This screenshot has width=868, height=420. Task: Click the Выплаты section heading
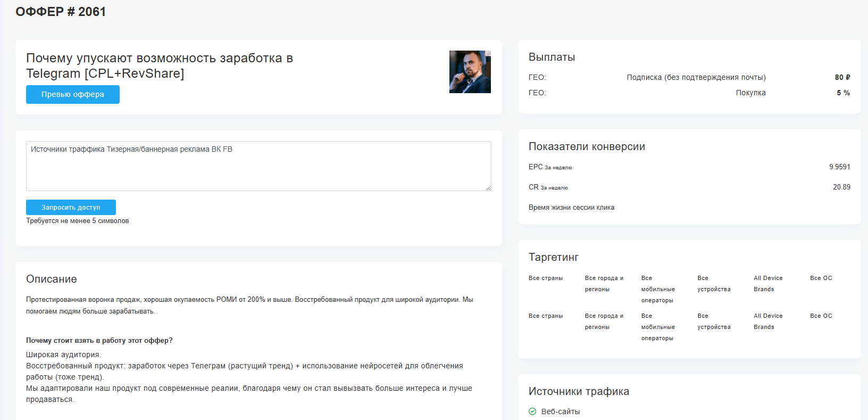click(x=552, y=57)
